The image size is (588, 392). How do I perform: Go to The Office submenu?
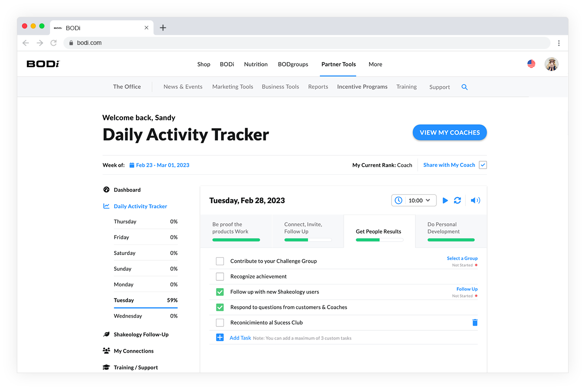click(127, 87)
